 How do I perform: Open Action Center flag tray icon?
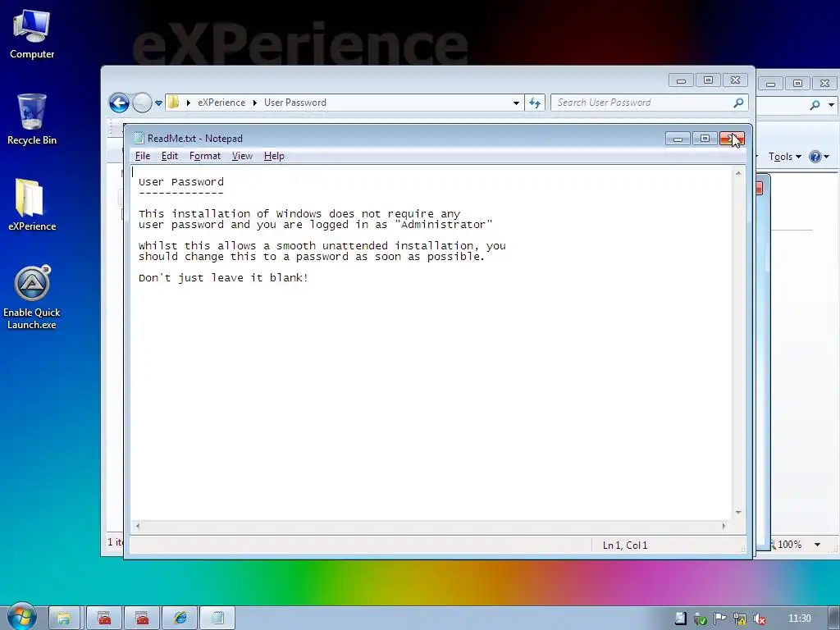[719, 619]
